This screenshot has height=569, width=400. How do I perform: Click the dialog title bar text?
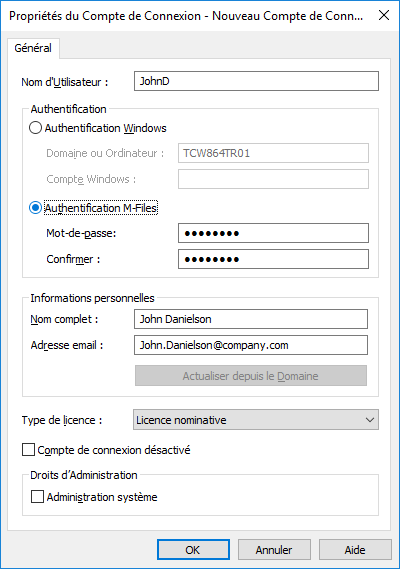tap(186, 16)
